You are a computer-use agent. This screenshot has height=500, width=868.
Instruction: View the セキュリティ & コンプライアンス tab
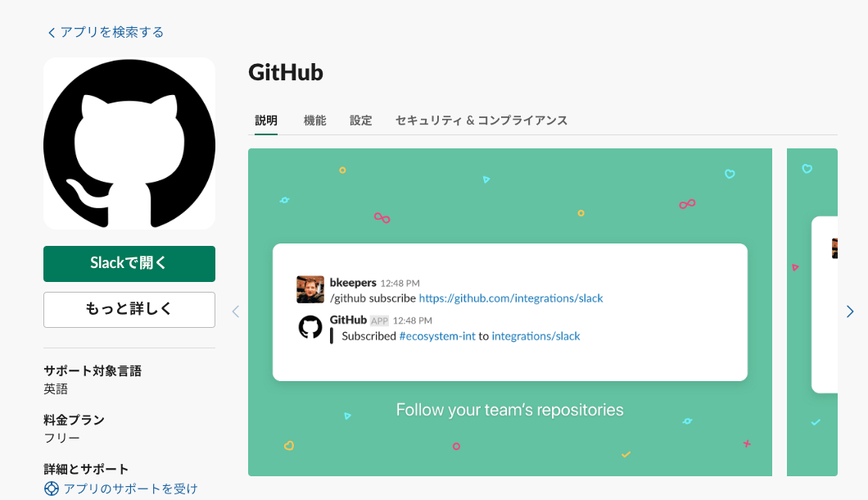(481, 119)
